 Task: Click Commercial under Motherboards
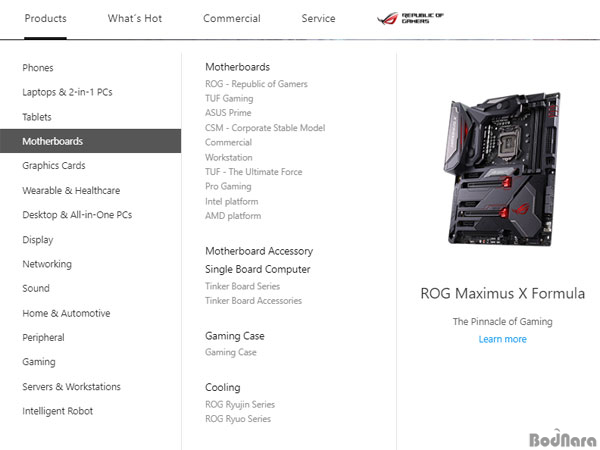(228, 142)
